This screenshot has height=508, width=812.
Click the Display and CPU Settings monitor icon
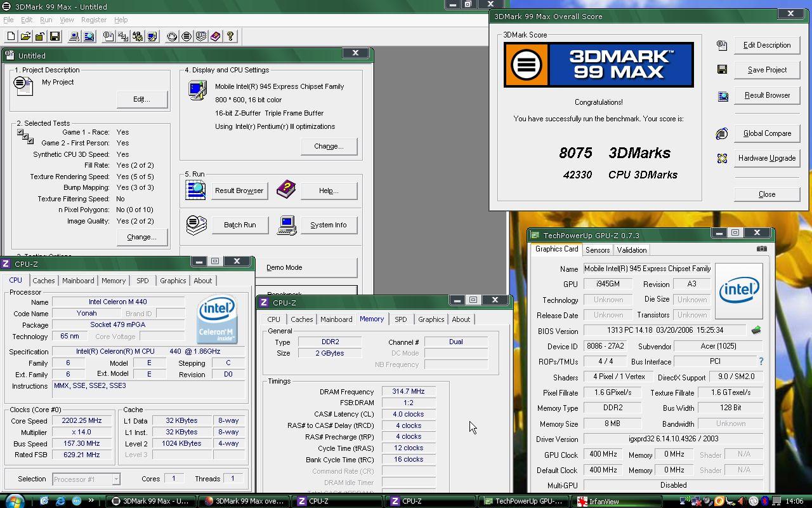click(197, 90)
